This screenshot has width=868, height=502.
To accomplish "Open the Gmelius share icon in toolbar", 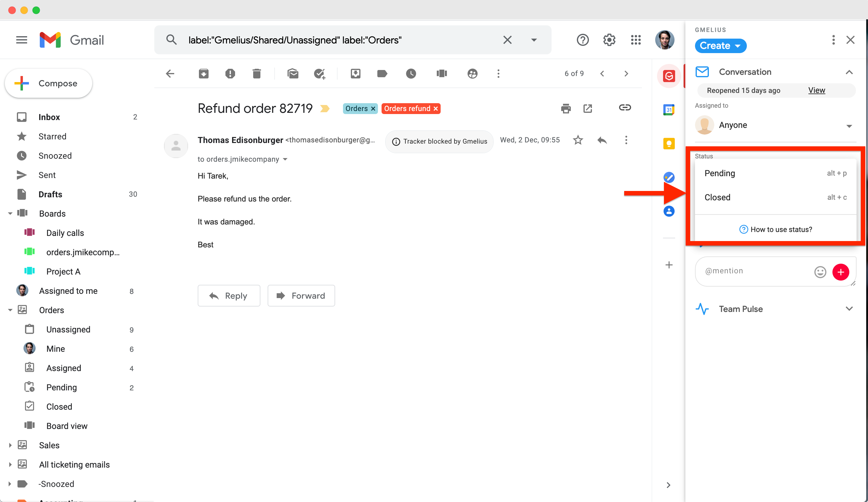I will [x=472, y=73].
